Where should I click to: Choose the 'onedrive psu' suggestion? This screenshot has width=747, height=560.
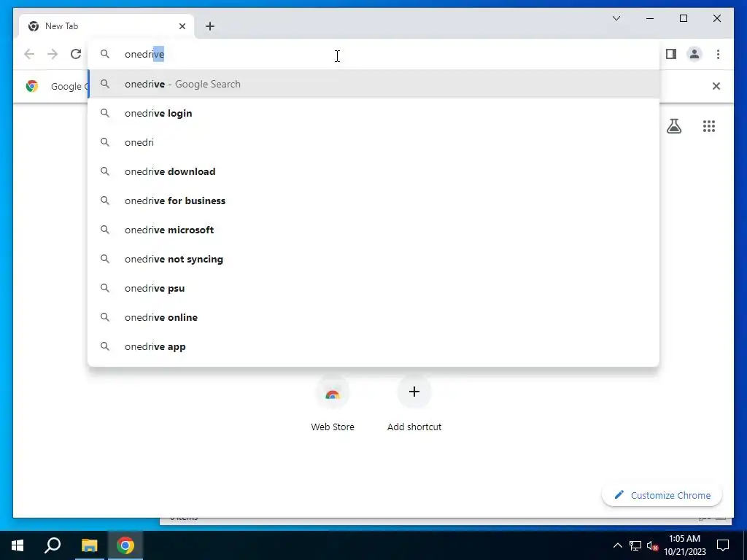tap(373, 288)
